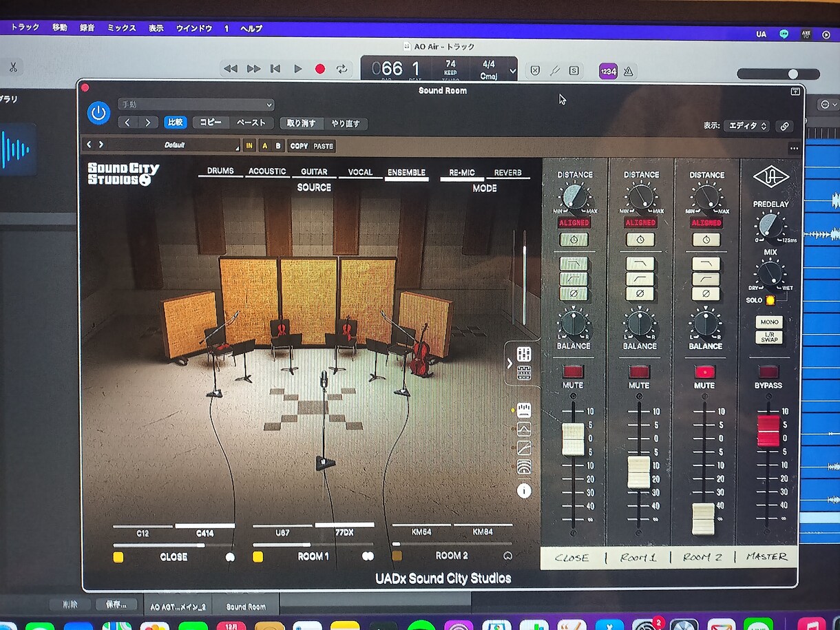
Task: Select next UAD preset arrow
Action: pyautogui.click(x=101, y=145)
